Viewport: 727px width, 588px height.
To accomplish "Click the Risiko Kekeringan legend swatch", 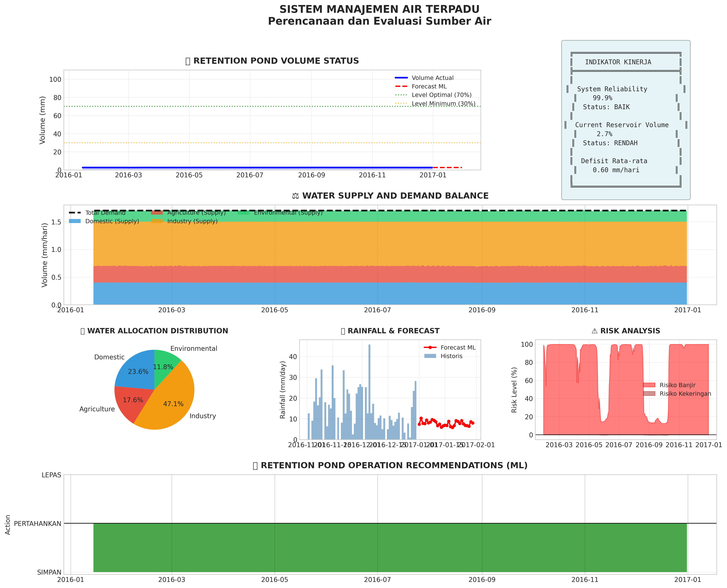I will (649, 394).
